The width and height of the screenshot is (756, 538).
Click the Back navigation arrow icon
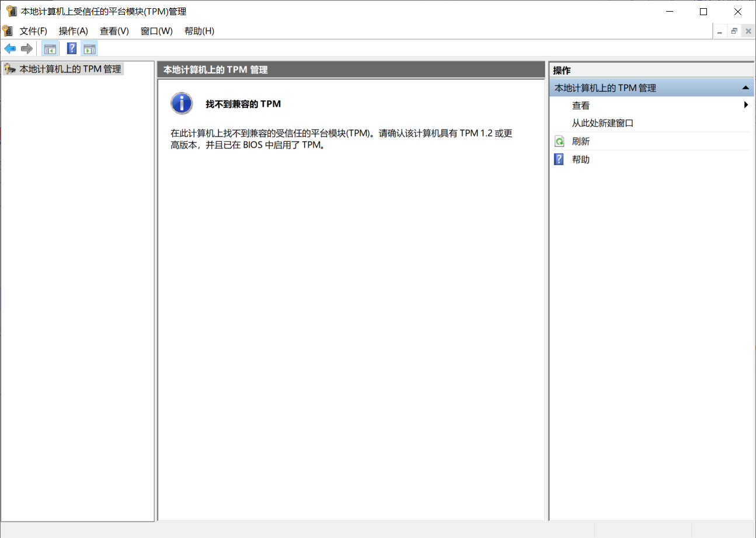[10, 48]
